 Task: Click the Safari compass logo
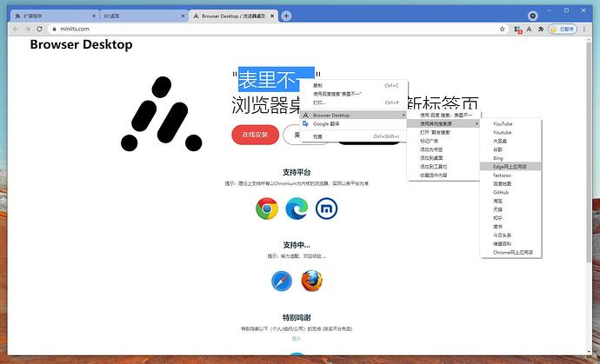click(282, 281)
